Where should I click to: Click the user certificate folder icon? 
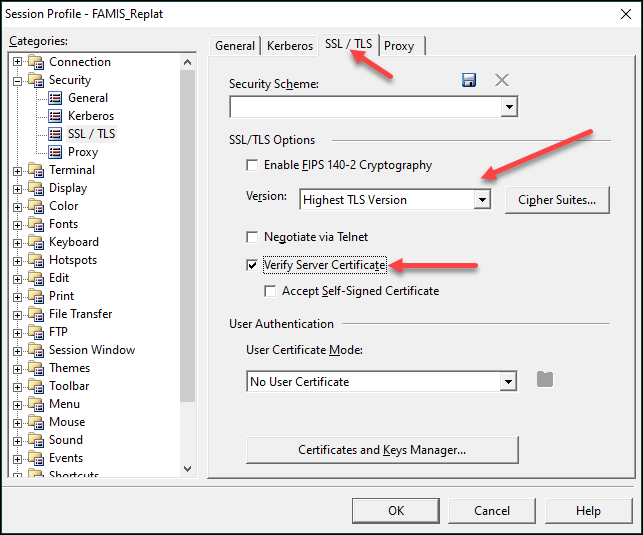pos(545,380)
